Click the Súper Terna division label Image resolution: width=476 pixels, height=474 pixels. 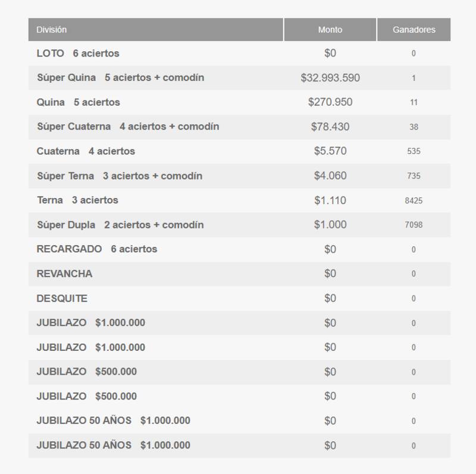120,176
